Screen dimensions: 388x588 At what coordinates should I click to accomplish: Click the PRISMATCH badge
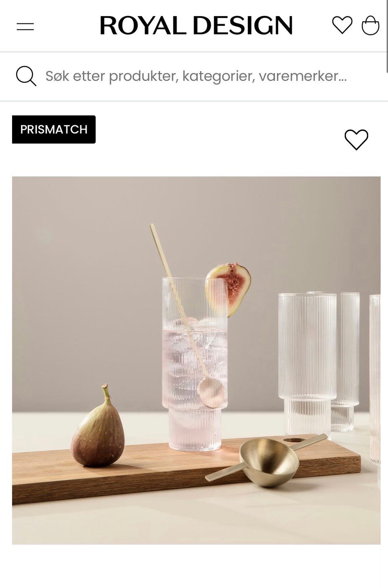54,129
